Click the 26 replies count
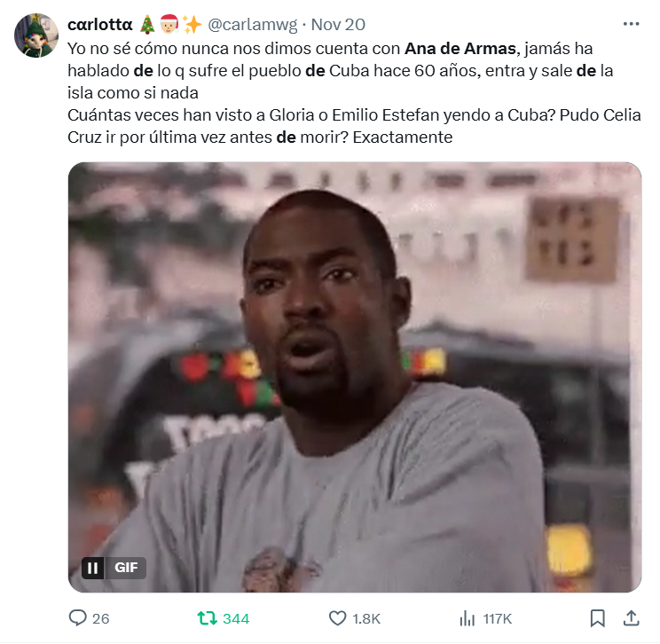The image size is (660, 644). (x=100, y=619)
